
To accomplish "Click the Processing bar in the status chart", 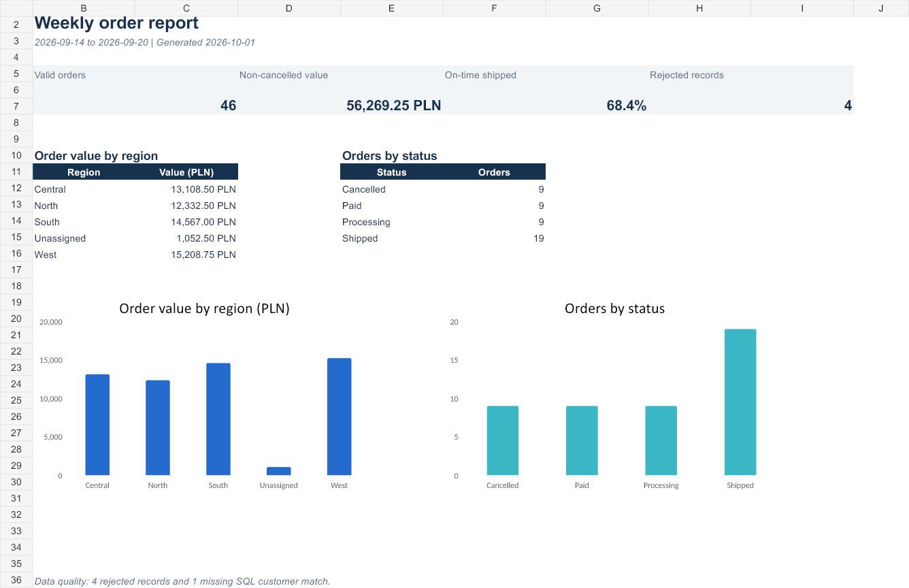I will (661, 440).
